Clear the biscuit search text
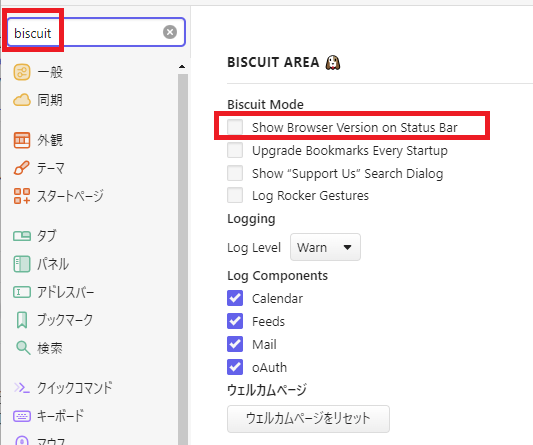 click(x=170, y=32)
